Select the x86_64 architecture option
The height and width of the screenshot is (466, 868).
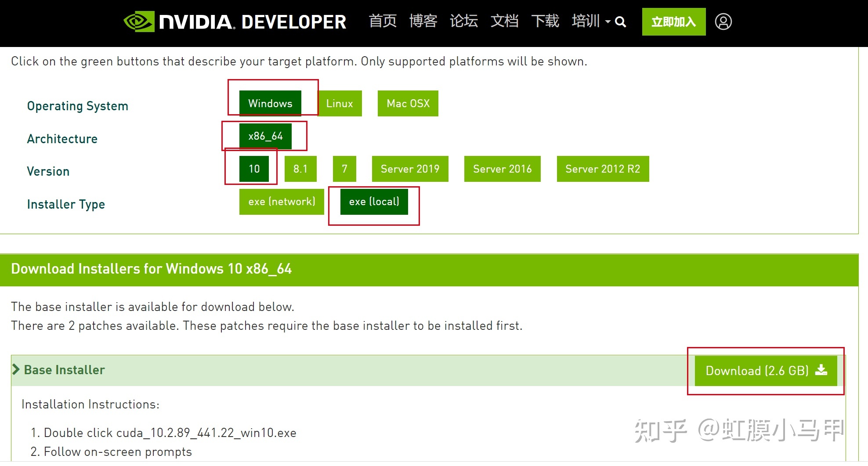265,136
